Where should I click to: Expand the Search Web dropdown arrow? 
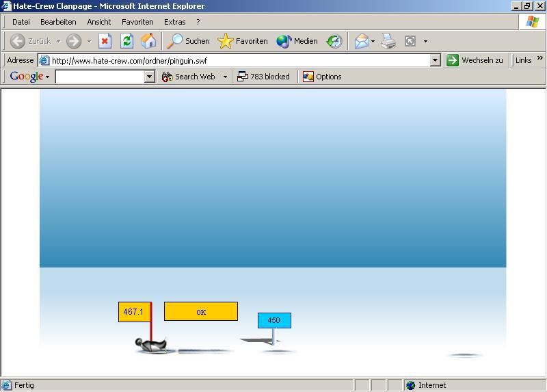(x=225, y=77)
